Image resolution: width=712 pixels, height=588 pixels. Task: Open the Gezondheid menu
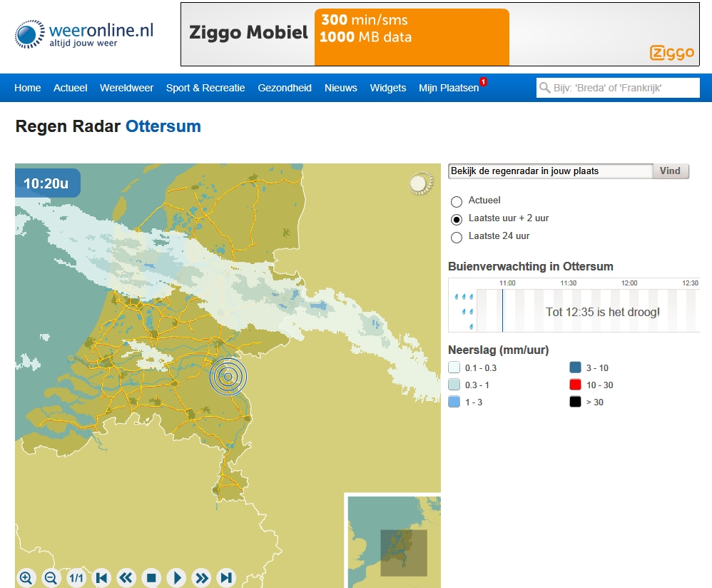tap(285, 88)
